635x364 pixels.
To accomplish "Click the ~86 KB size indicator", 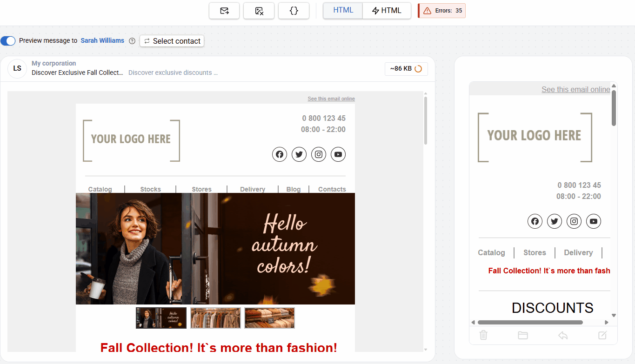I will click(x=406, y=69).
